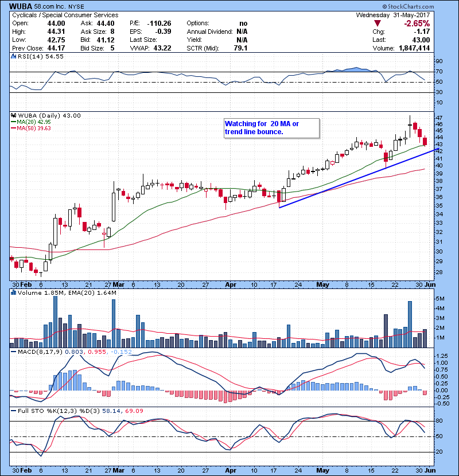
Task: Click the Bid value 41.12
Action: click(x=106, y=40)
